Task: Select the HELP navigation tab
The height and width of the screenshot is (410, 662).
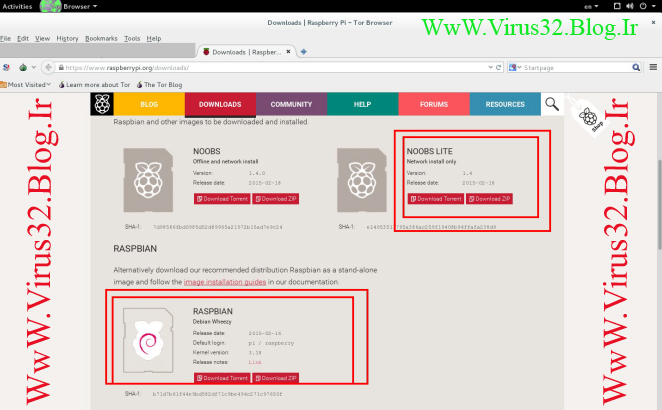Action: [362, 104]
